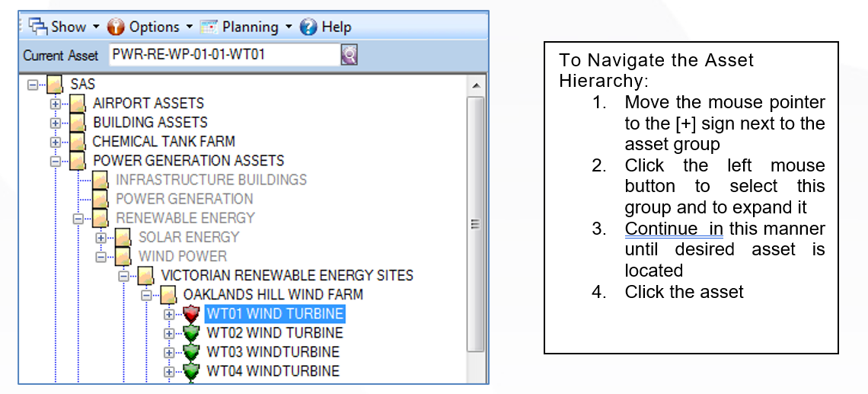Expand the BUILDING ASSETS node
The width and height of the screenshot is (868, 394).
[55, 123]
